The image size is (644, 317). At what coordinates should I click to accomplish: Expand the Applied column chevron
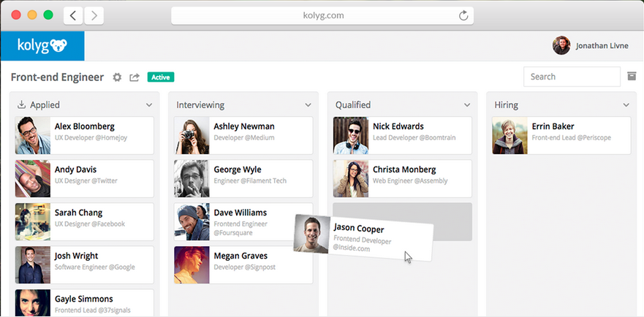click(149, 105)
